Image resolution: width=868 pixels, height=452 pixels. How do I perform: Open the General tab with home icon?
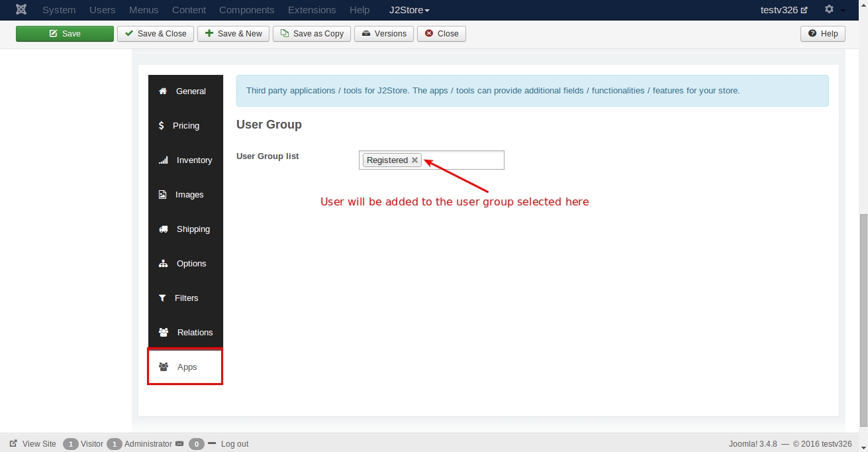point(185,91)
